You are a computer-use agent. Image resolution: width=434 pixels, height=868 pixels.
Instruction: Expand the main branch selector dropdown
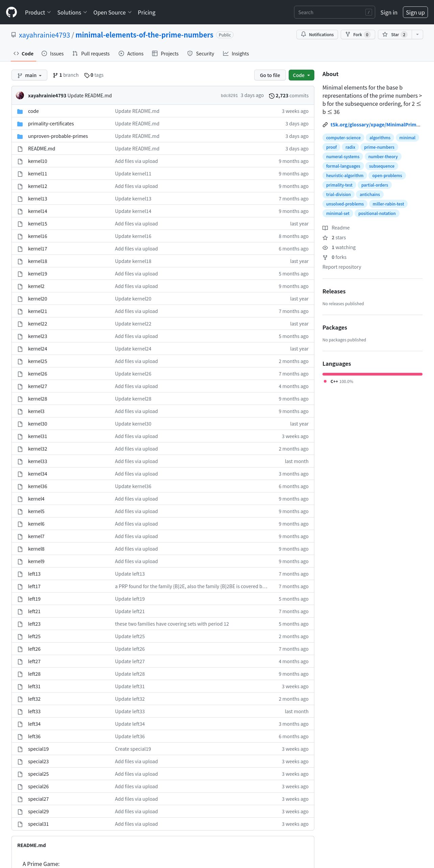[x=29, y=75]
